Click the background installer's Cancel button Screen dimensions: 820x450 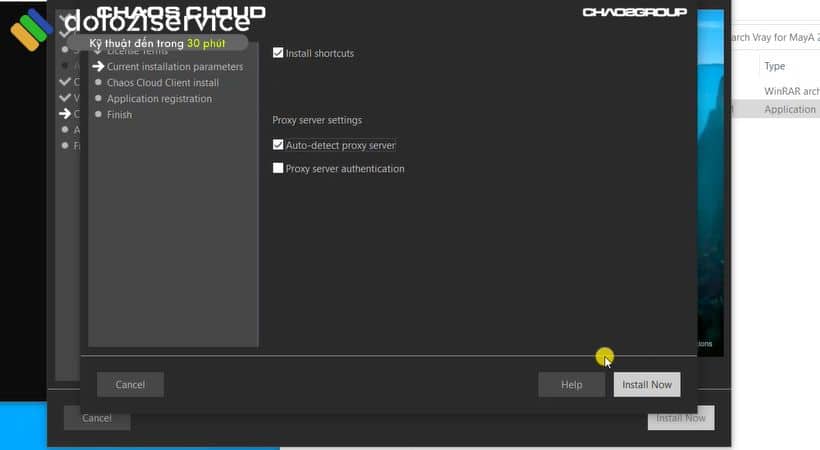point(96,418)
